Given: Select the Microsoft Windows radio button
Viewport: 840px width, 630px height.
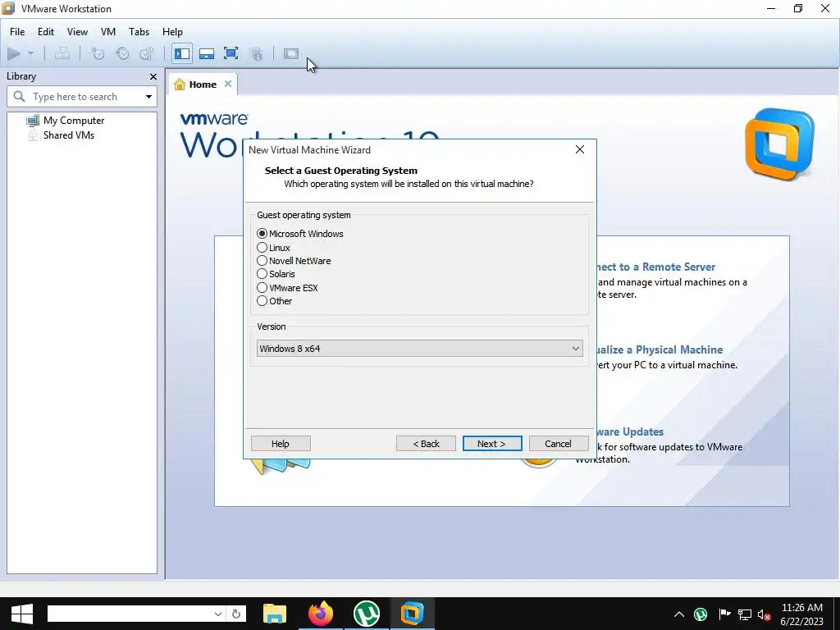Looking at the screenshot, I should tap(262, 234).
